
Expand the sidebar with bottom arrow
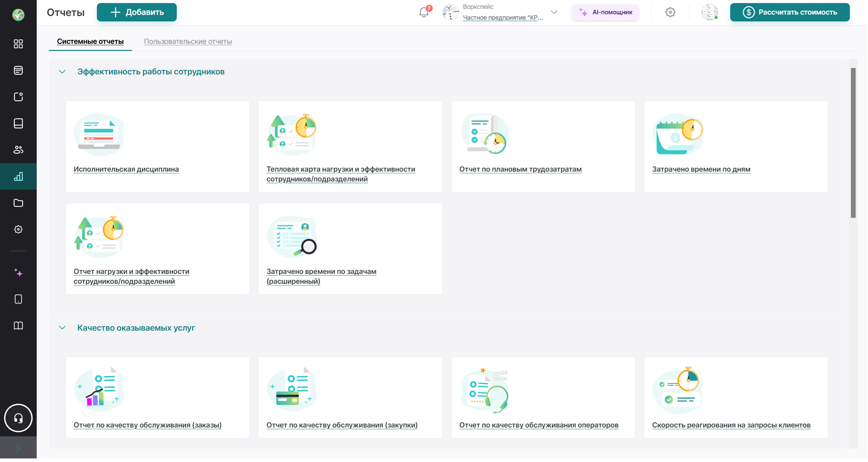click(18, 449)
